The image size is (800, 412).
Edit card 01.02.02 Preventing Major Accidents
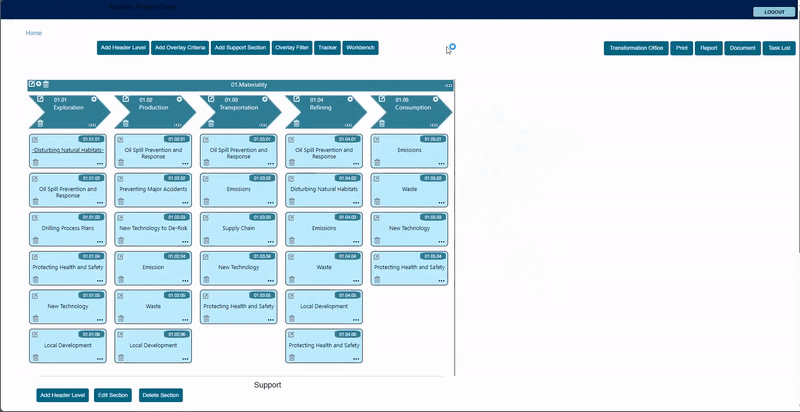120,179
